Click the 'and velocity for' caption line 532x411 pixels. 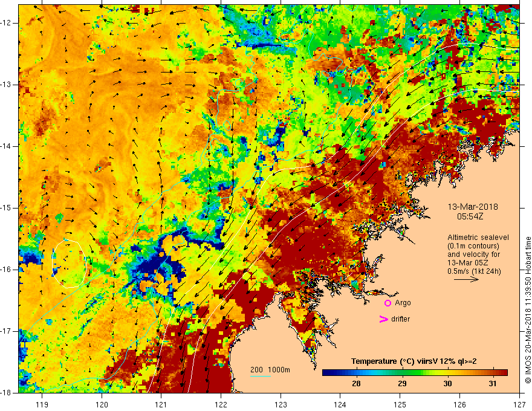point(473,254)
